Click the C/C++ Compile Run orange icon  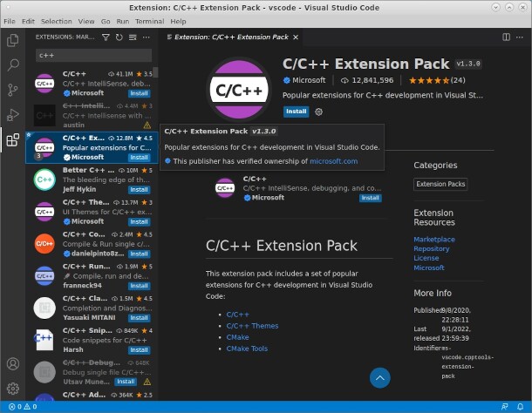pyautogui.click(x=44, y=243)
